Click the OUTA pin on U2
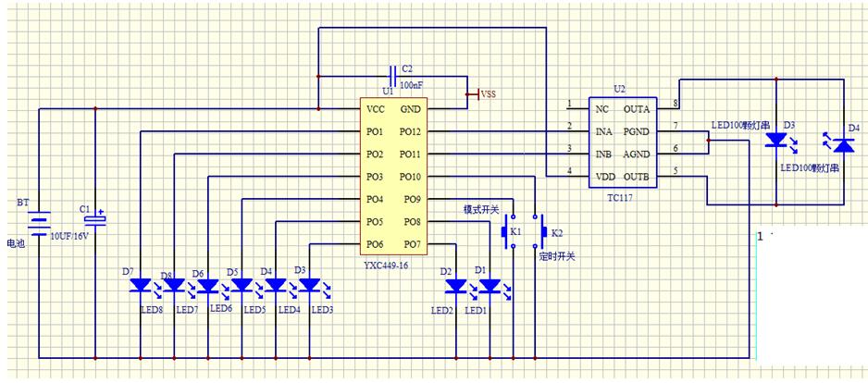The width and height of the screenshot is (868, 383). click(x=636, y=108)
